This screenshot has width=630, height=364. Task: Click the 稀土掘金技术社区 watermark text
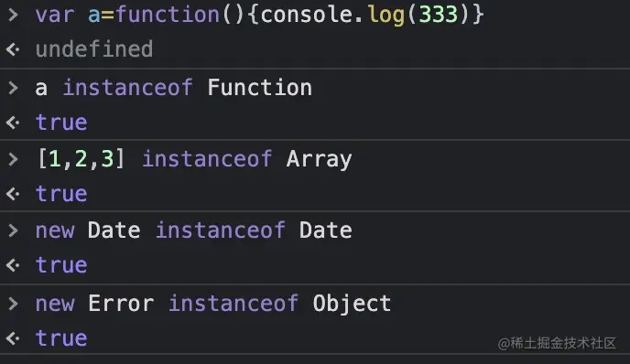click(563, 343)
